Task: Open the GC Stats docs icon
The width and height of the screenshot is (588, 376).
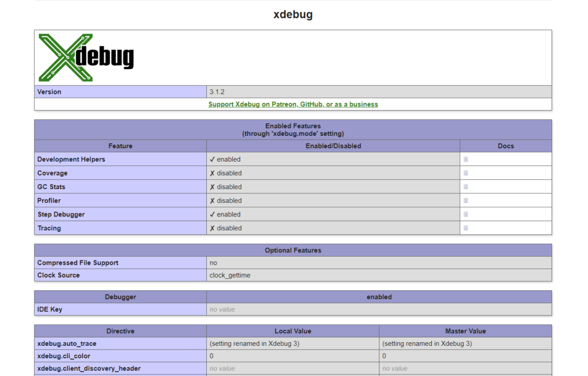Action: pyautogui.click(x=466, y=186)
